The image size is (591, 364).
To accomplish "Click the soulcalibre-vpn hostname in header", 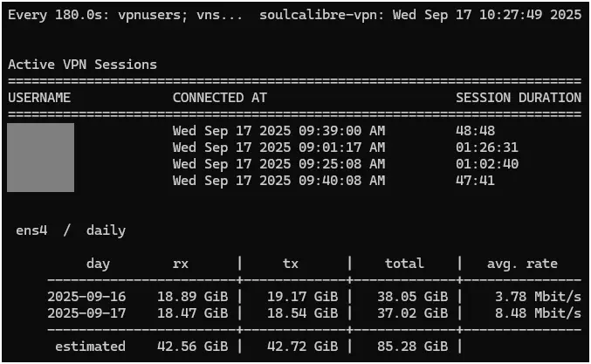I will [321, 15].
